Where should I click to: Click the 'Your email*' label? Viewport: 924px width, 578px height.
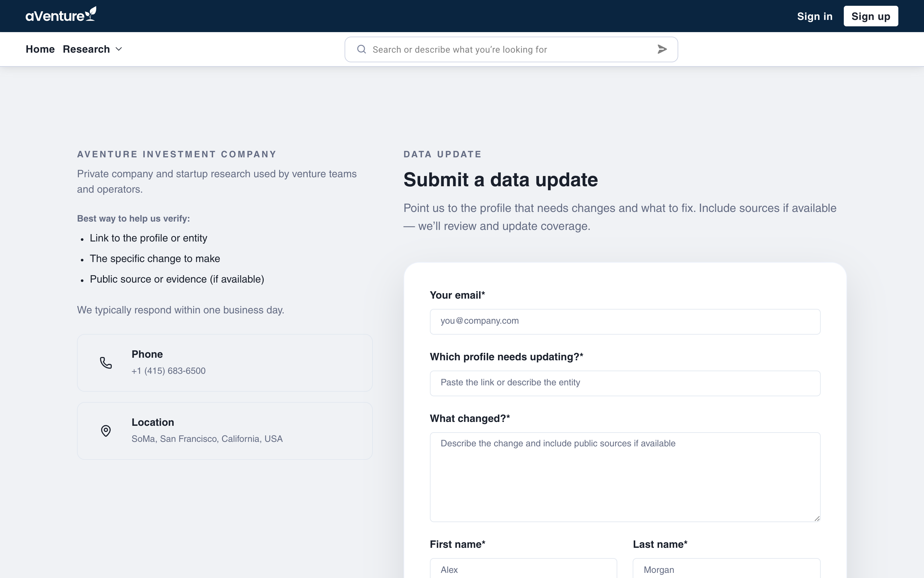click(458, 295)
